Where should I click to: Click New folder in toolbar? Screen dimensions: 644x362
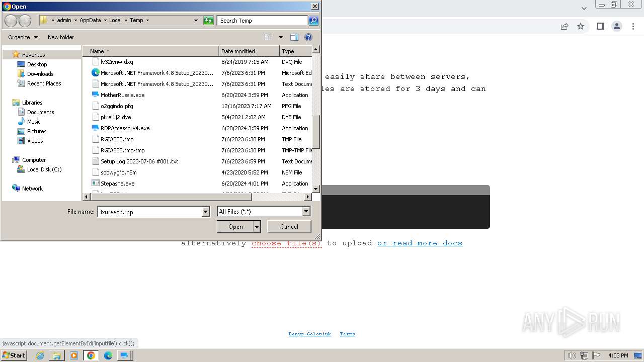coord(61,37)
